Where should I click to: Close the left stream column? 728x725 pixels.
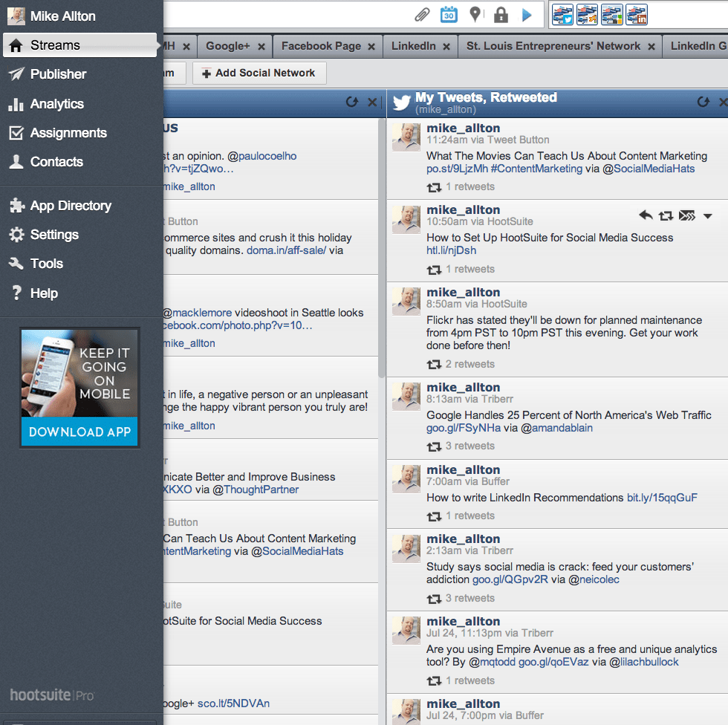point(372,102)
